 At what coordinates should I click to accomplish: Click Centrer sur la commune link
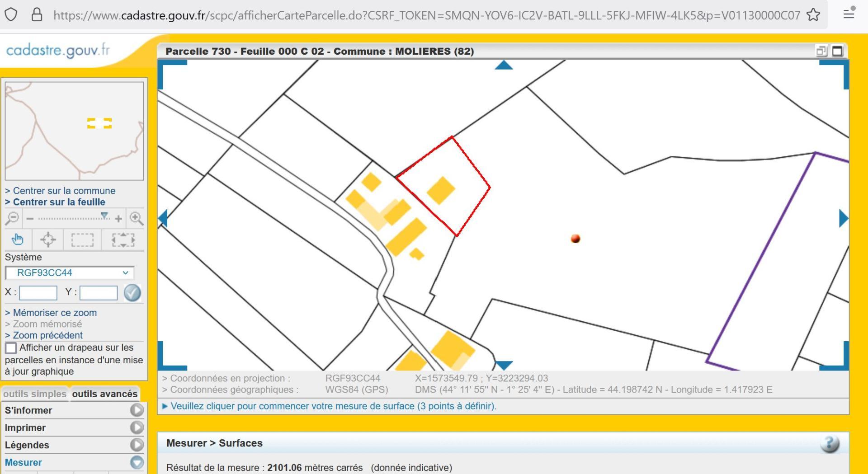pos(64,191)
